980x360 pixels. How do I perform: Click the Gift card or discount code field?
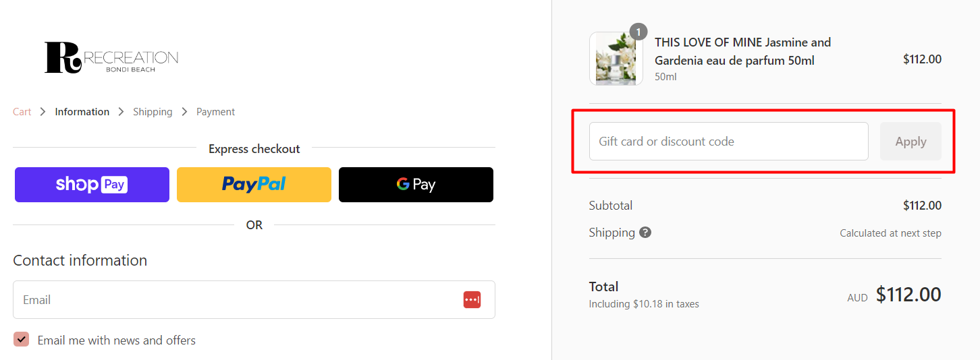(x=728, y=142)
